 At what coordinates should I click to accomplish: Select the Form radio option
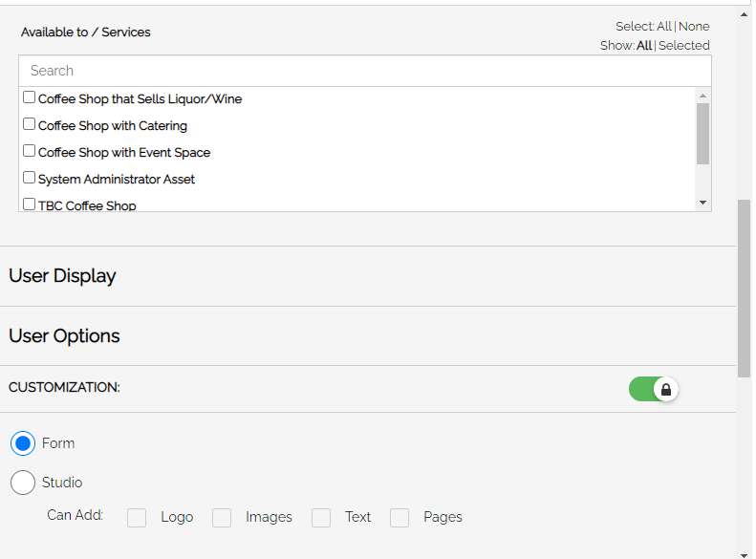[23, 443]
